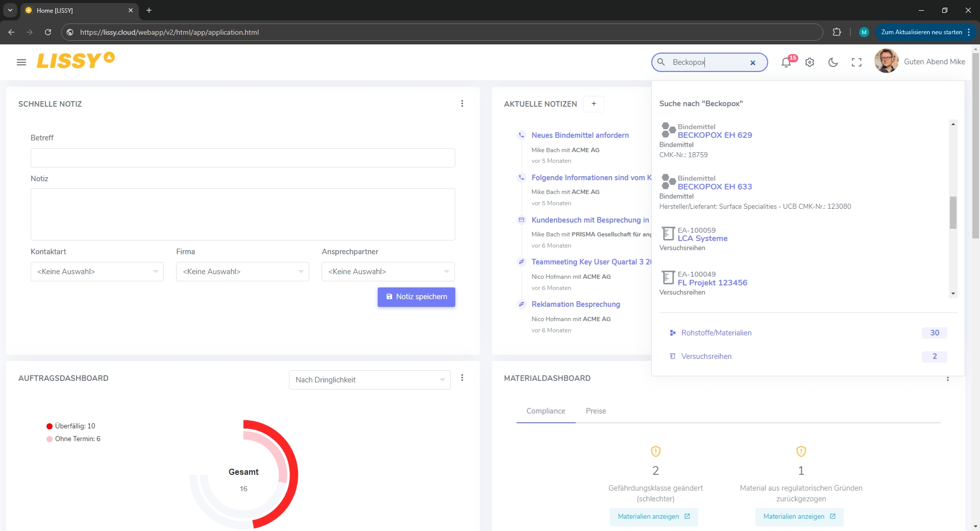Switch to the Preise tab
The width and height of the screenshot is (980, 531).
(596, 411)
